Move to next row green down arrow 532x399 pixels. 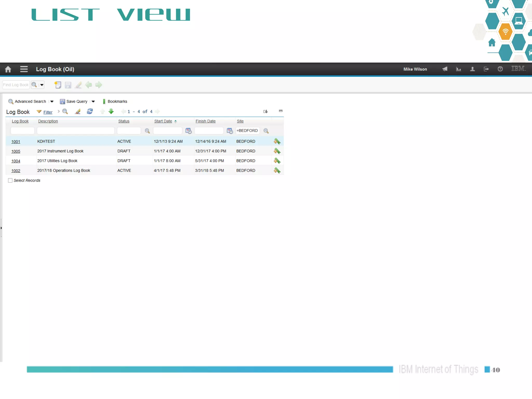coord(111,111)
